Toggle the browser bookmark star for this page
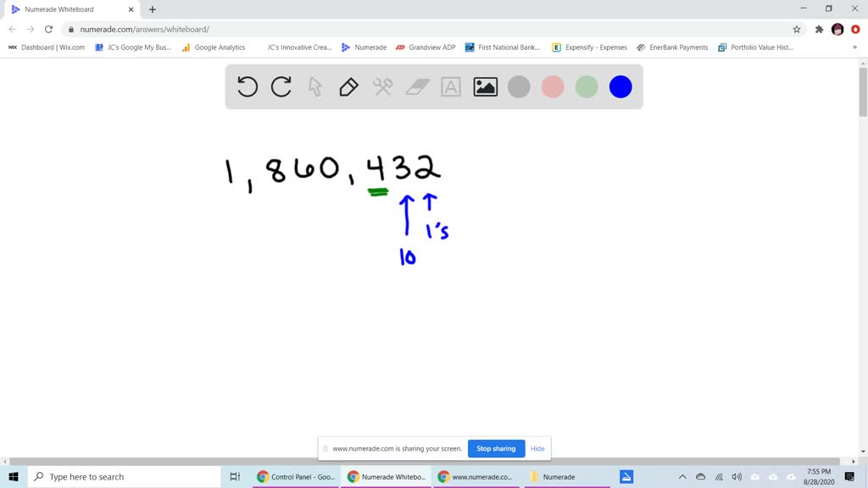Viewport: 868px width, 488px height. click(x=796, y=28)
